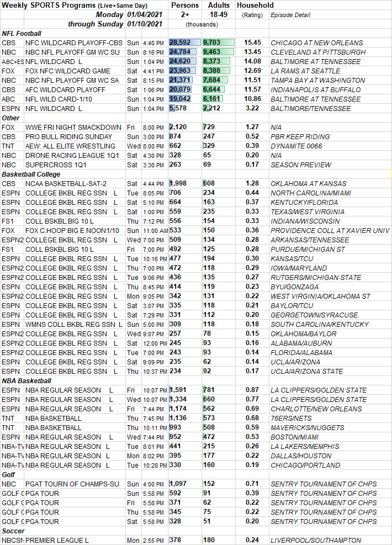Select 'ARKANSAS/TENNESSEE' episode cell
This screenshot has width=392, height=545.
pos(310,240)
